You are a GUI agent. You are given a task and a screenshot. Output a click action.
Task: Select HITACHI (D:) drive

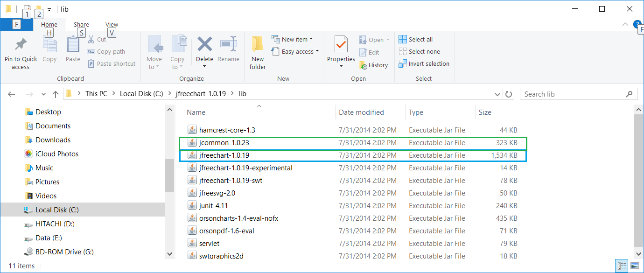[x=55, y=224]
